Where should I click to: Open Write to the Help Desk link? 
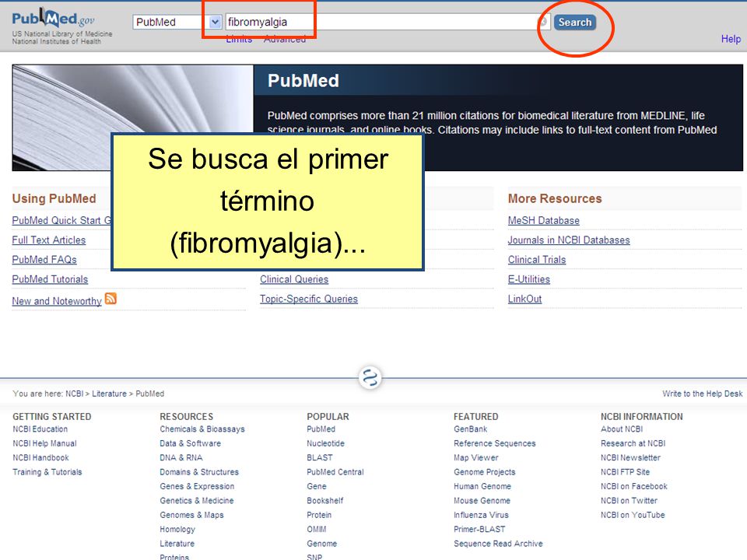click(x=702, y=394)
